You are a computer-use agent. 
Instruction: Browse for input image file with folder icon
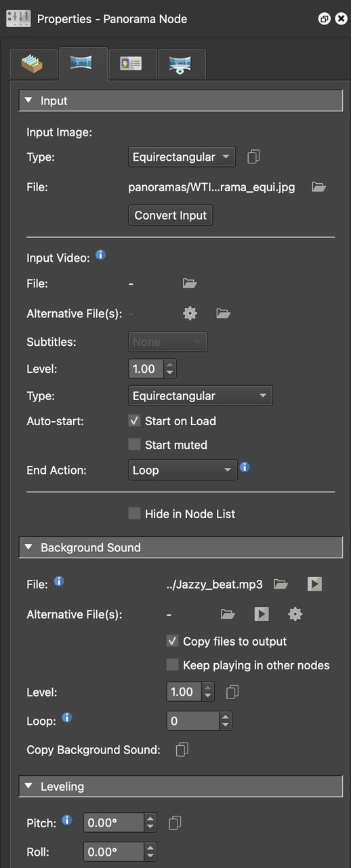(x=318, y=187)
